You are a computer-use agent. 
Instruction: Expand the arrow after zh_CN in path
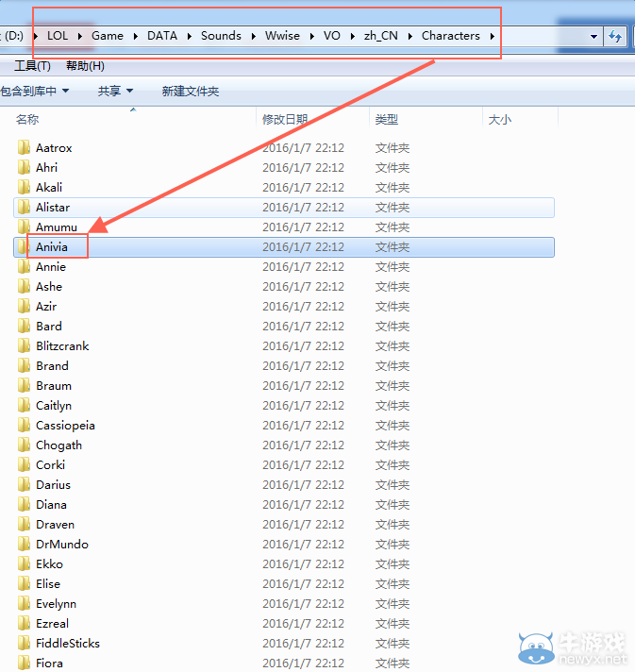coord(410,36)
